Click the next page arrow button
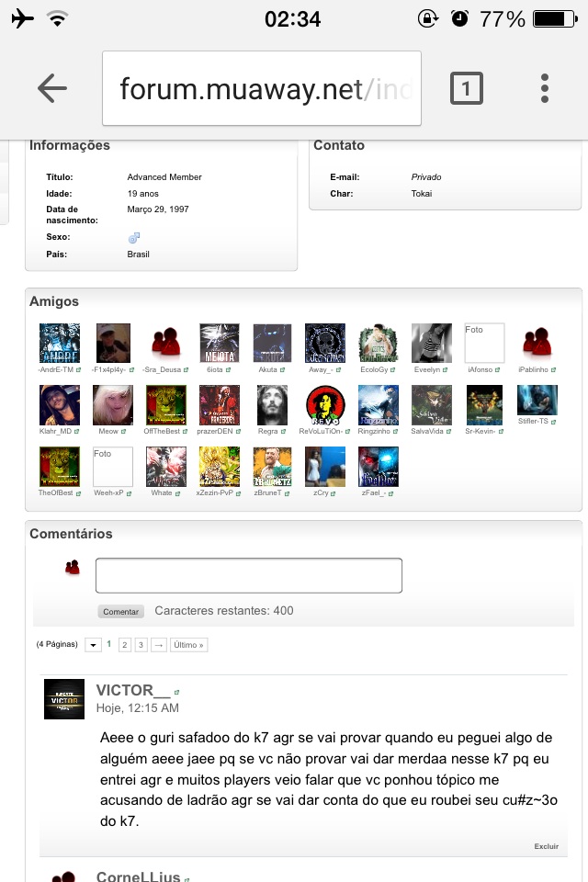 tap(159, 645)
